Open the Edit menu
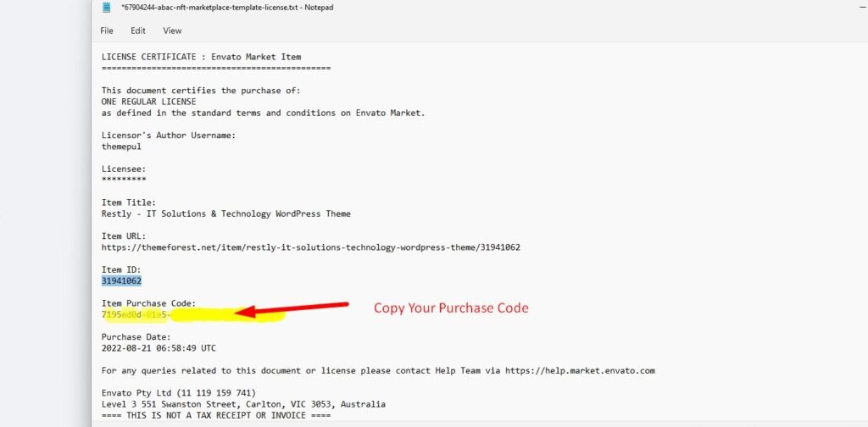The width and height of the screenshot is (868, 427). (x=138, y=30)
